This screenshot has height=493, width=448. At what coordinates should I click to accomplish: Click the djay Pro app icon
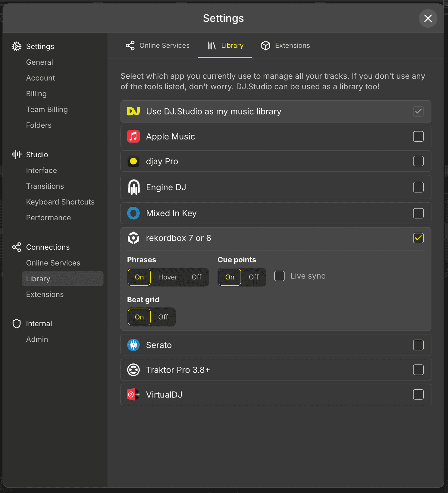pyautogui.click(x=133, y=161)
